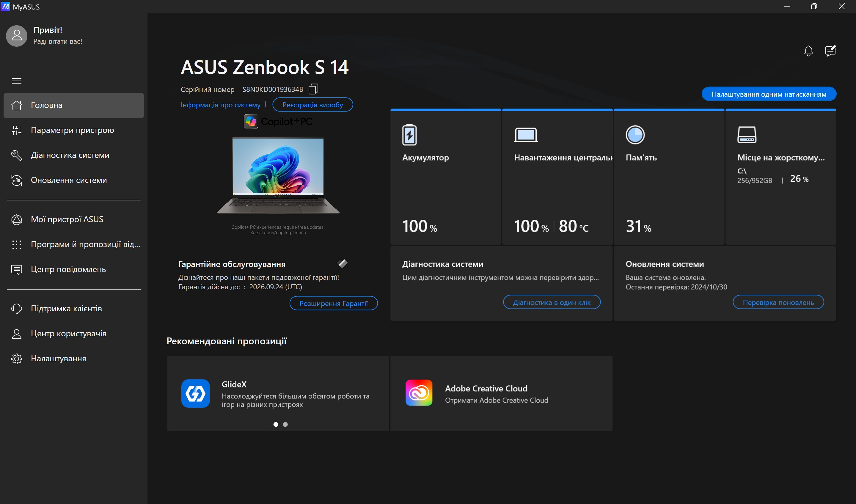The image size is (856, 504).
Task: Open Центр користувачів
Action: pyautogui.click(x=74, y=334)
